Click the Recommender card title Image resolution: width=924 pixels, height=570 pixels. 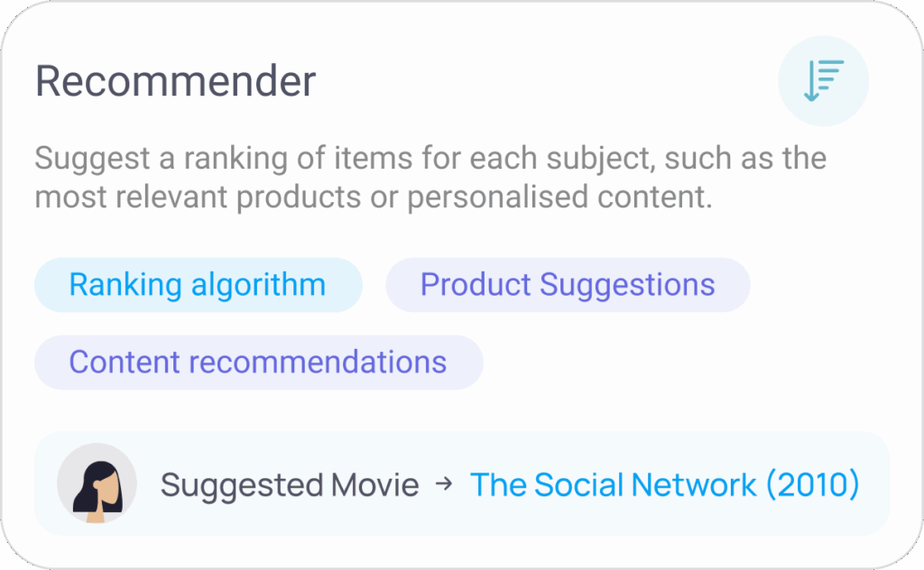point(176,80)
